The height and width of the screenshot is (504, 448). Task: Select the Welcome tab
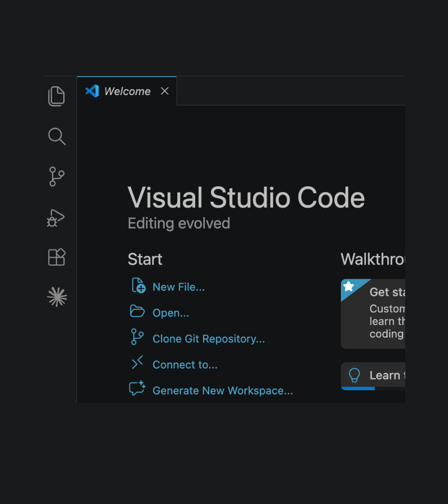tap(126, 91)
